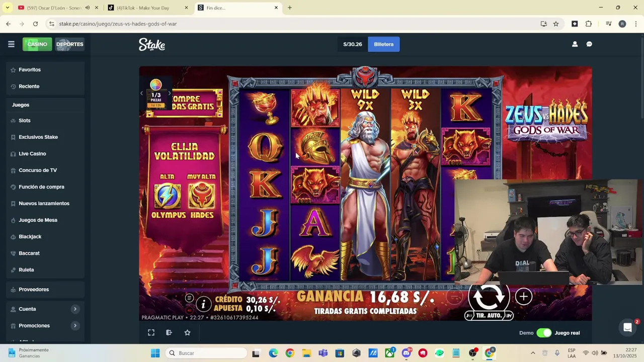Open Ruleta category
The height and width of the screenshot is (362, 644).
pos(45,270)
